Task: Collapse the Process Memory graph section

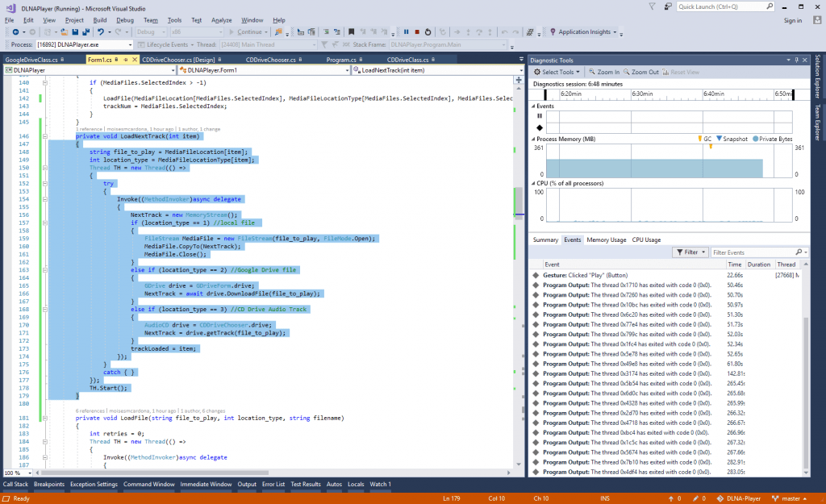Action: pos(534,139)
